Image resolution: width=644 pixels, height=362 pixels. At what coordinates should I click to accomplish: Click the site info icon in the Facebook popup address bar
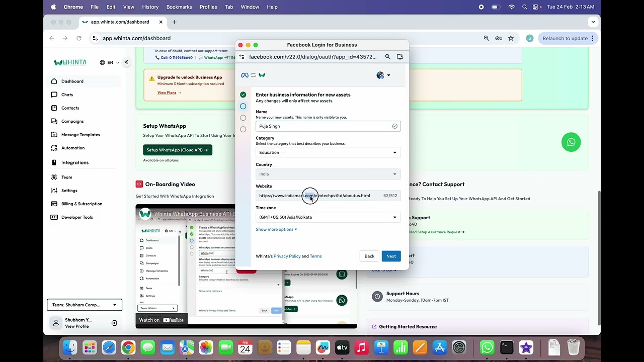pos(242,57)
